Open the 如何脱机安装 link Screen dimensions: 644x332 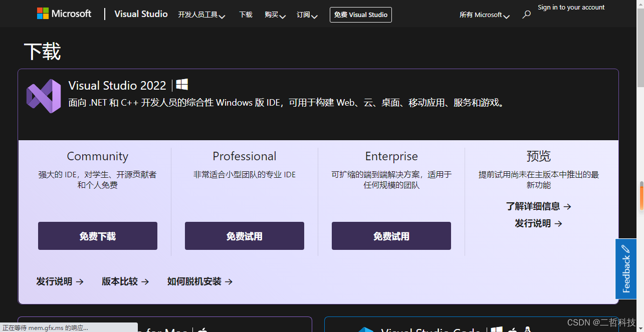pos(200,281)
